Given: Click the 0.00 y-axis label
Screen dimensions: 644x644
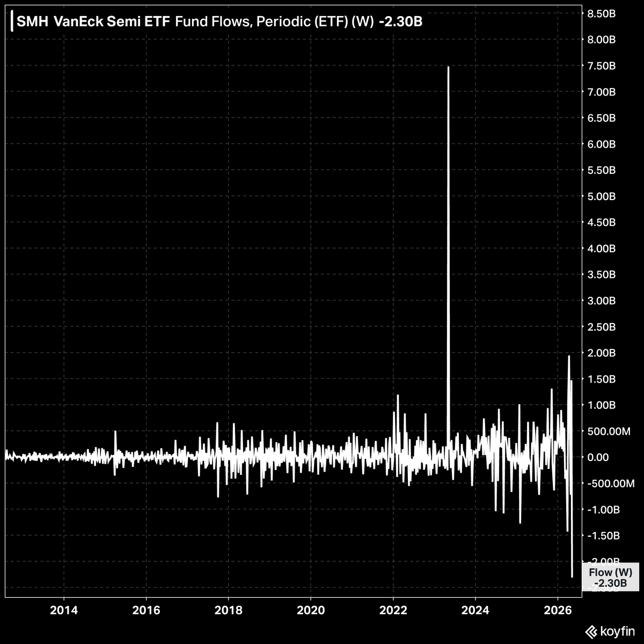Looking at the screenshot, I should coord(599,457).
